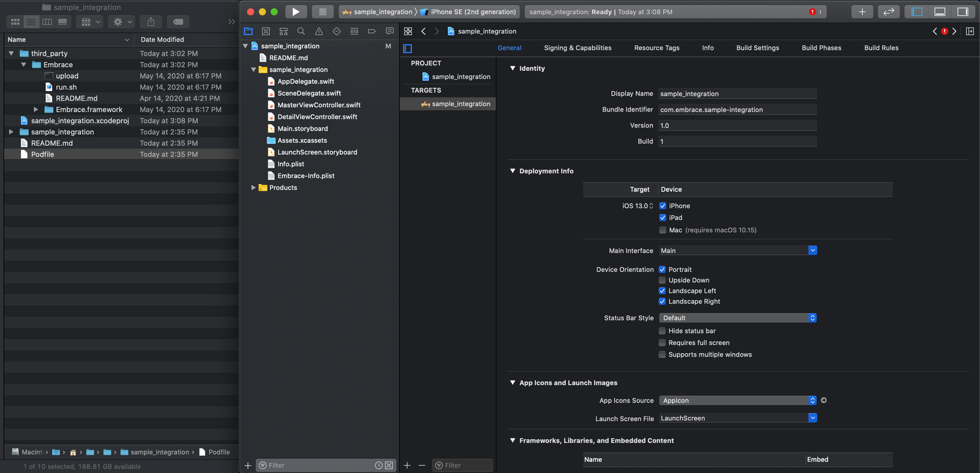Collapse the Identity section

(513, 68)
